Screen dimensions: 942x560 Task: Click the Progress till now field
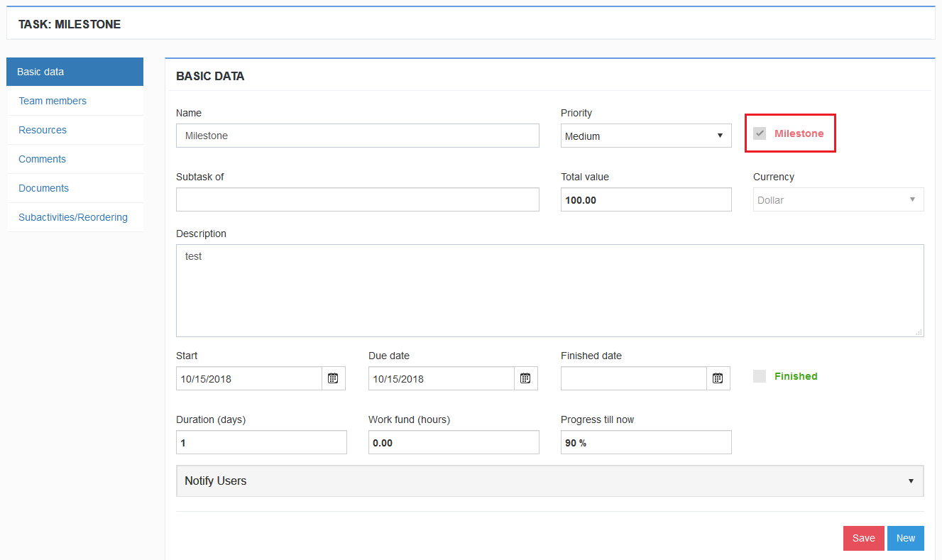pyautogui.click(x=646, y=442)
